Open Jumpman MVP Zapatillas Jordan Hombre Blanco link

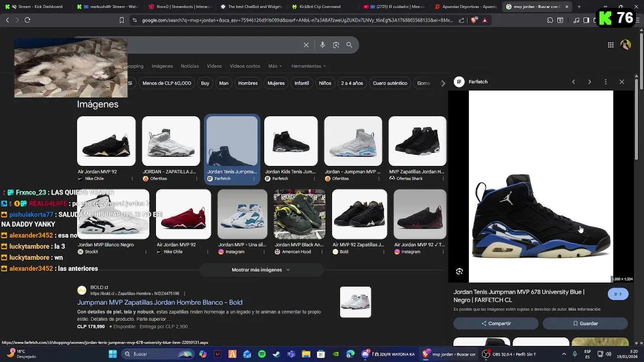pyautogui.click(x=159, y=302)
